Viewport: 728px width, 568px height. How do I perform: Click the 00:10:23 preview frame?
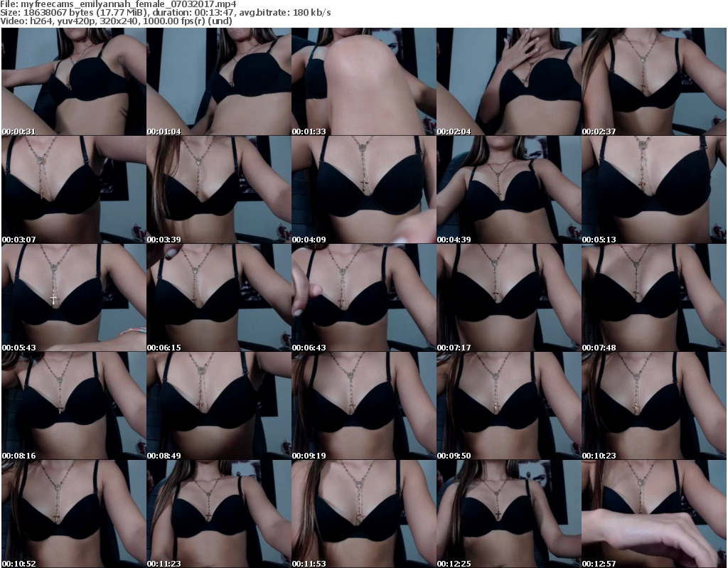coord(654,406)
